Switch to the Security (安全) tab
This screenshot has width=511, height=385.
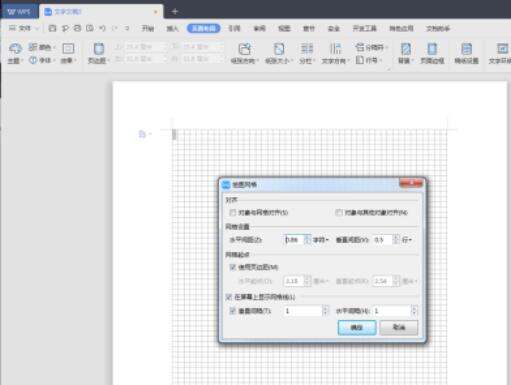[x=334, y=29]
